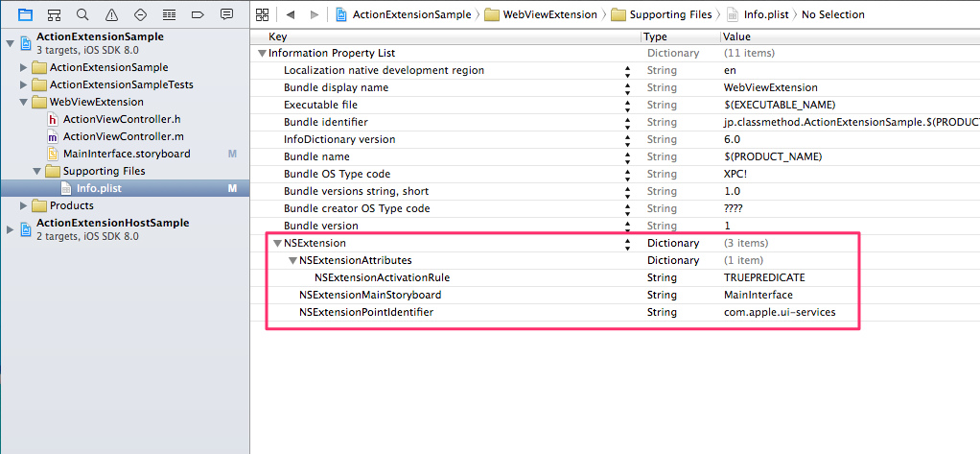Image resolution: width=980 pixels, height=454 pixels.
Task: Click the WebViewExtension bundle display value
Action: coord(770,87)
